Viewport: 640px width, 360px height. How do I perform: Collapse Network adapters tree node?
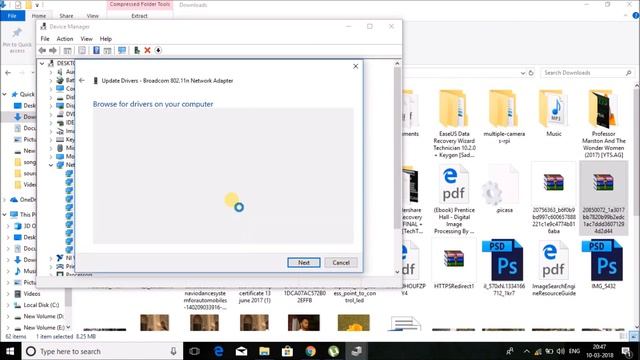pyautogui.click(x=51, y=165)
